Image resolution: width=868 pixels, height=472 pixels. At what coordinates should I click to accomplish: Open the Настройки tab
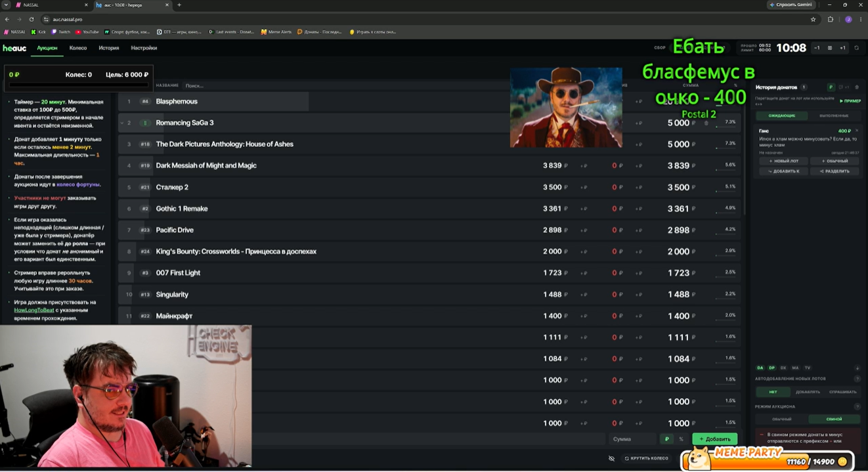click(x=144, y=48)
